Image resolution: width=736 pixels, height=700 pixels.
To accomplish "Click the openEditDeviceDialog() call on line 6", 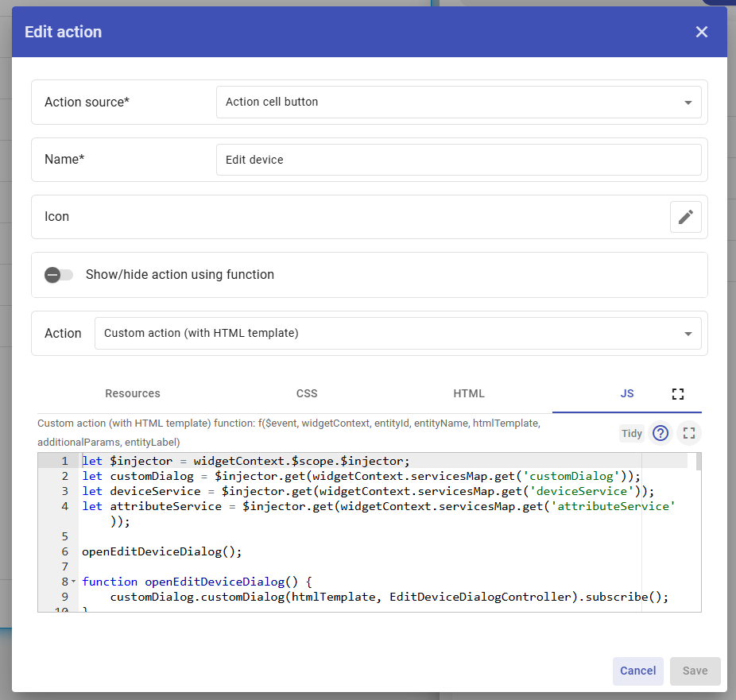I will (161, 551).
